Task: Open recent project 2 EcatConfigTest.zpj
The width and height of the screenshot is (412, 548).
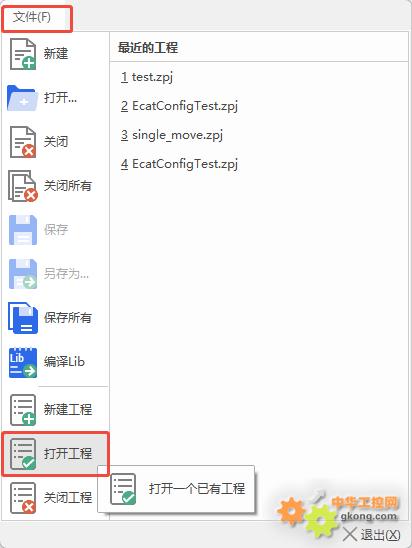Action: 179,106
